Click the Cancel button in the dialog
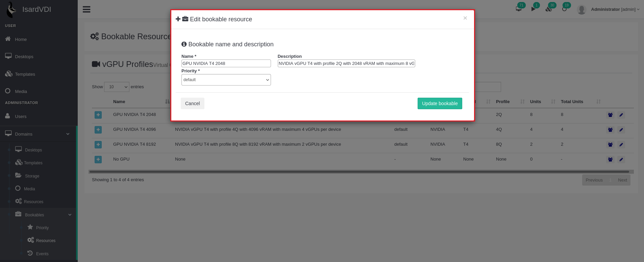The width and height of the screenshot is (644, 262). 192,103
